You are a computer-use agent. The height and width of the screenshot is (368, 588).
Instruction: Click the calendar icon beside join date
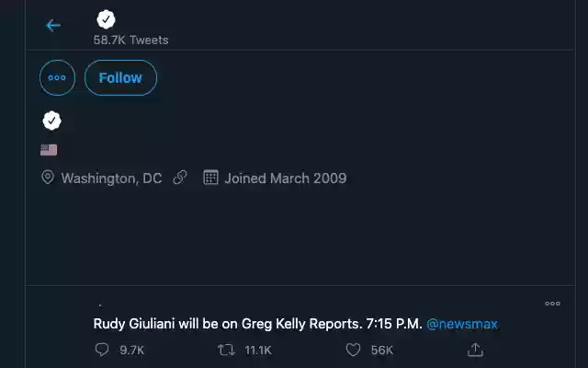pyautogui.click(x=209, y=178)
